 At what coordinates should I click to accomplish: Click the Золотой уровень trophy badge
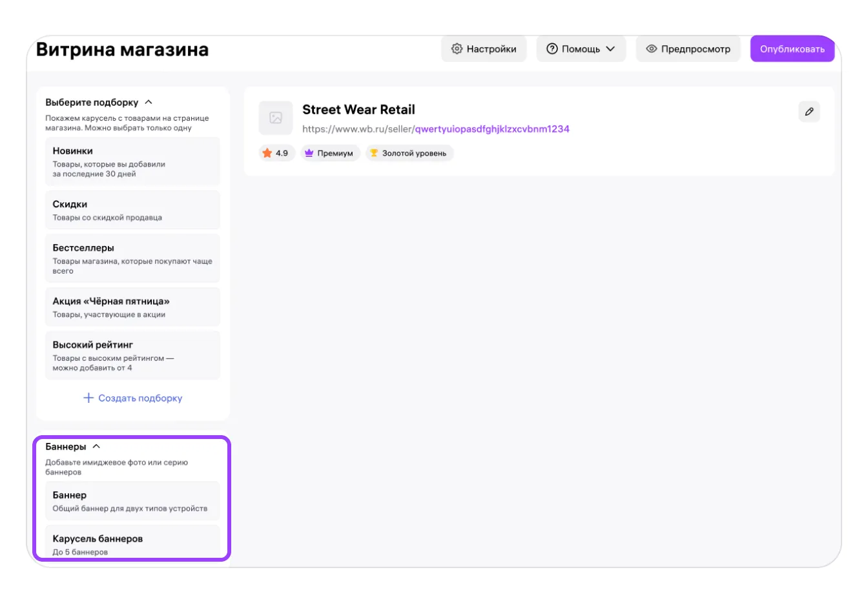[409, 153]
